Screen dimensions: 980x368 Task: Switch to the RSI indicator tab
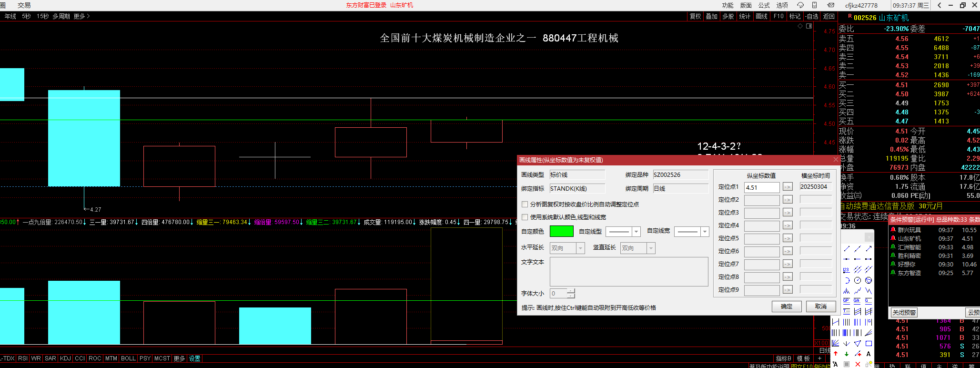tap(23, 358)
